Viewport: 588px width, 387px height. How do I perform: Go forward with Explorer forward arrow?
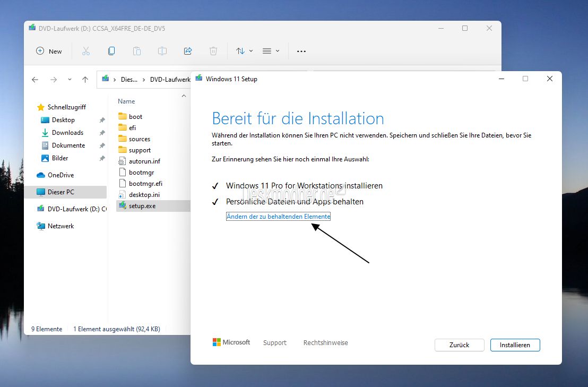(x=54, y=80)
